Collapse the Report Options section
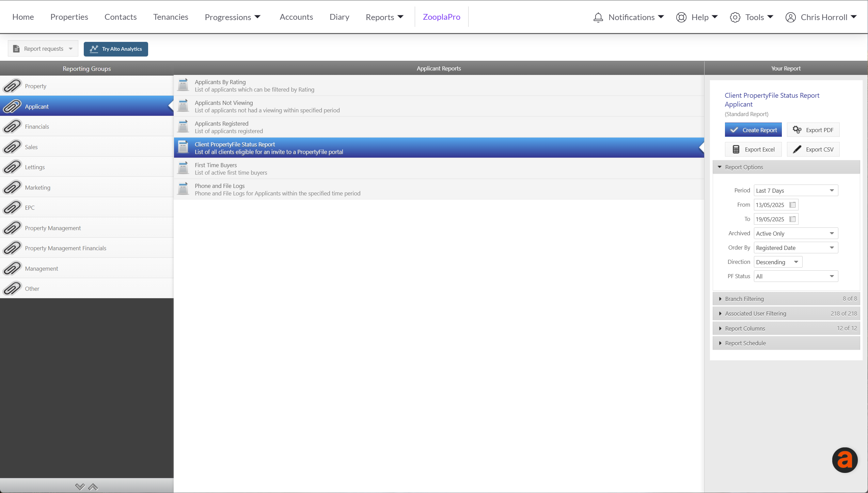 (720, 167)
